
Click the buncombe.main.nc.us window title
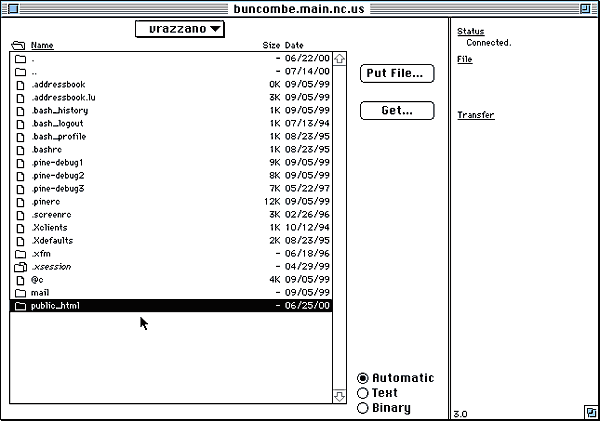click(299, 8)
